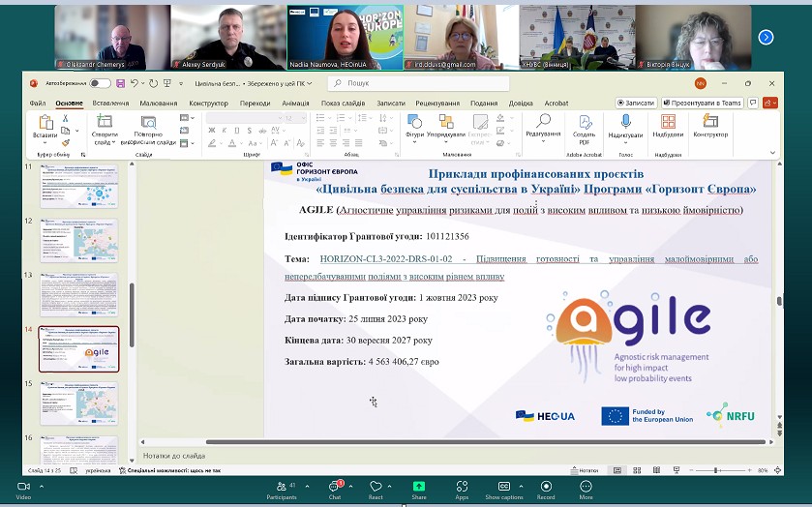Open the Анімація ribbon tab
Image resolution: width=812 pixels, height=507 pixels.
[x=295, y=104]
